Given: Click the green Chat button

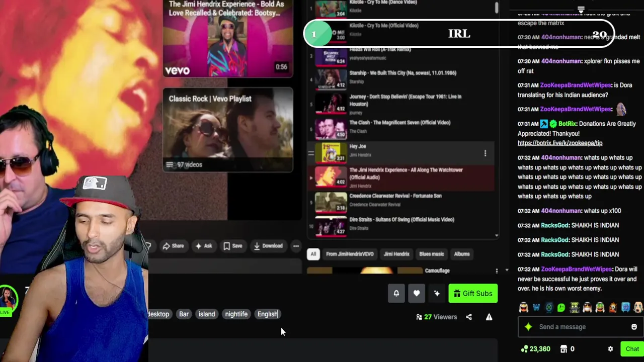Looking at the screenshot, I should click(632, 349).
